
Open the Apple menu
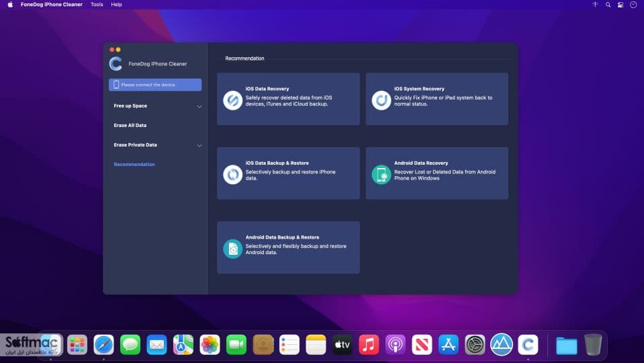[10, 5]
